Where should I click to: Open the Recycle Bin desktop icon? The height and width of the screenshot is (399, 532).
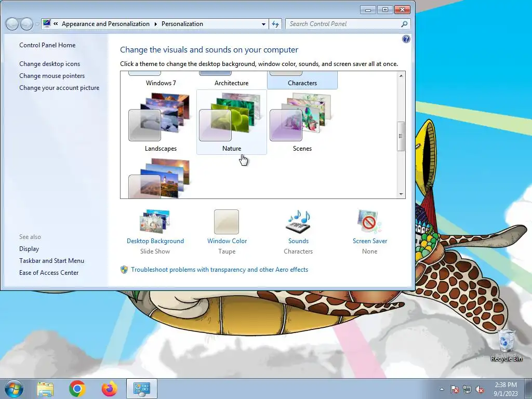click(x=506, y=345)
